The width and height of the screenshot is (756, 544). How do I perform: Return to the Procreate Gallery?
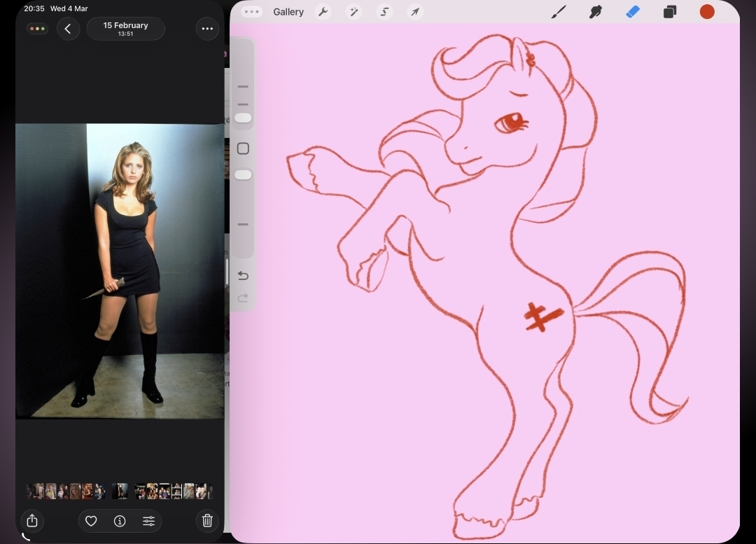tap(288, 12)
